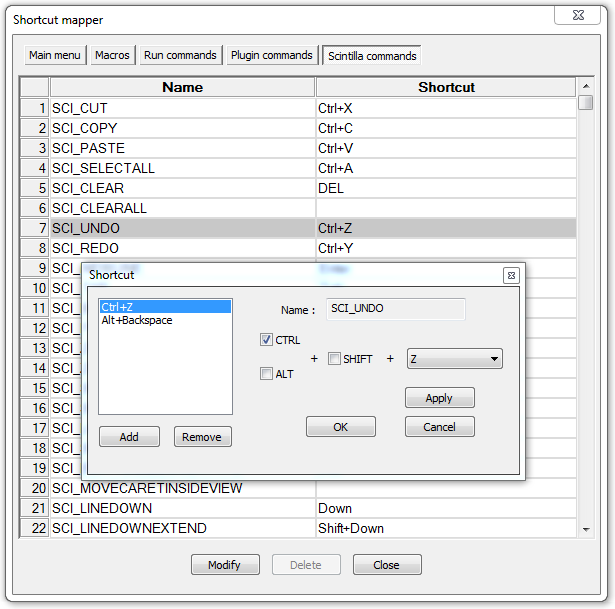Close the Shortcut dialog with its X icon
Viewport: 615px width, 609px height.
[510, 275]
